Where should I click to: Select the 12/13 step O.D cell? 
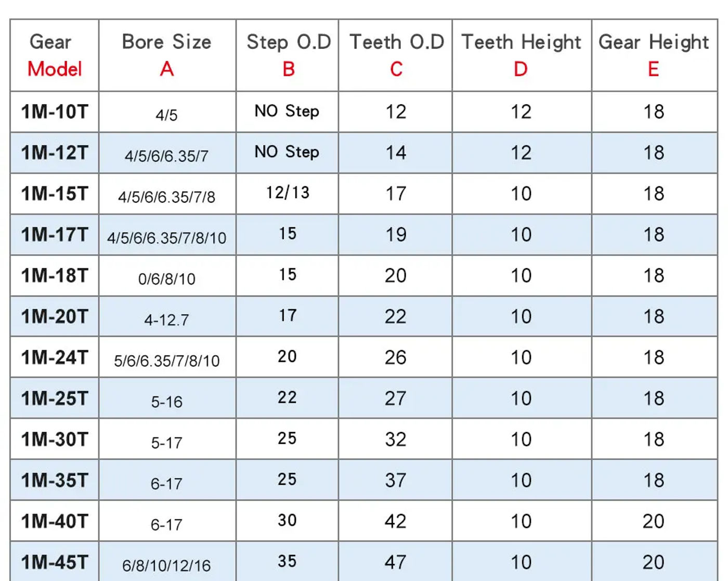point(288,194)
